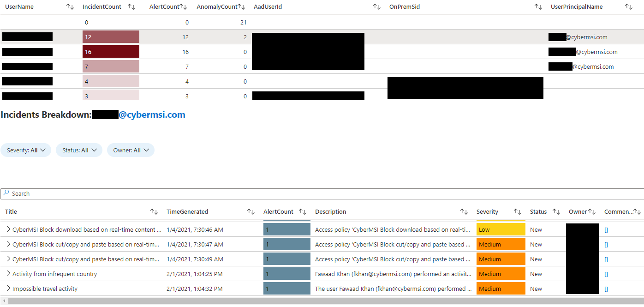Expand CyberMSI Block download incident row

(8, 229)
